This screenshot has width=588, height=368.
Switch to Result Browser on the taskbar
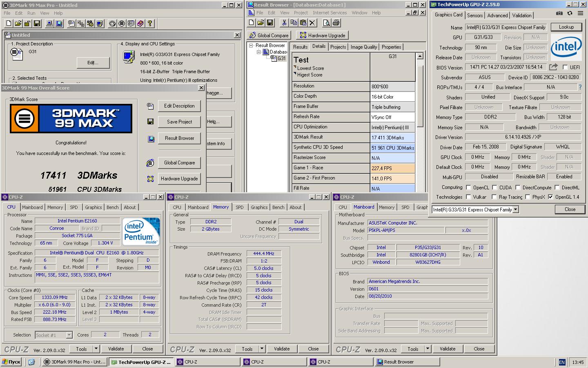click(x=406, y=362)
